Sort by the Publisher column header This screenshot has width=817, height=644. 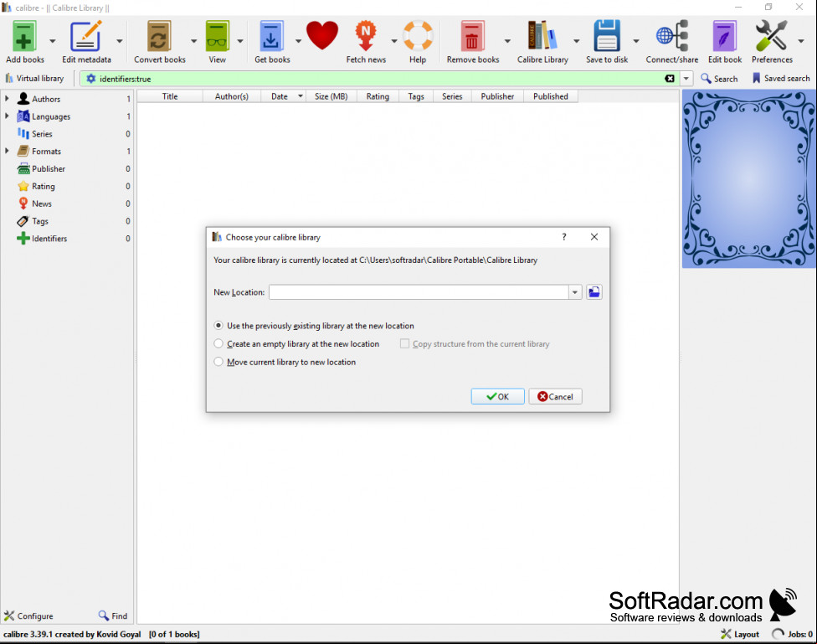click(497, 96)
